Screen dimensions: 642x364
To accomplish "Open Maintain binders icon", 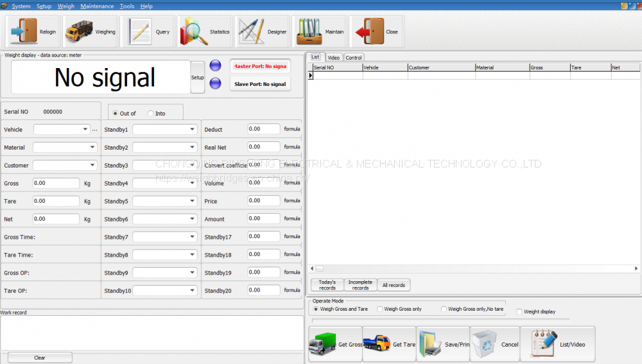I will 309,31.
